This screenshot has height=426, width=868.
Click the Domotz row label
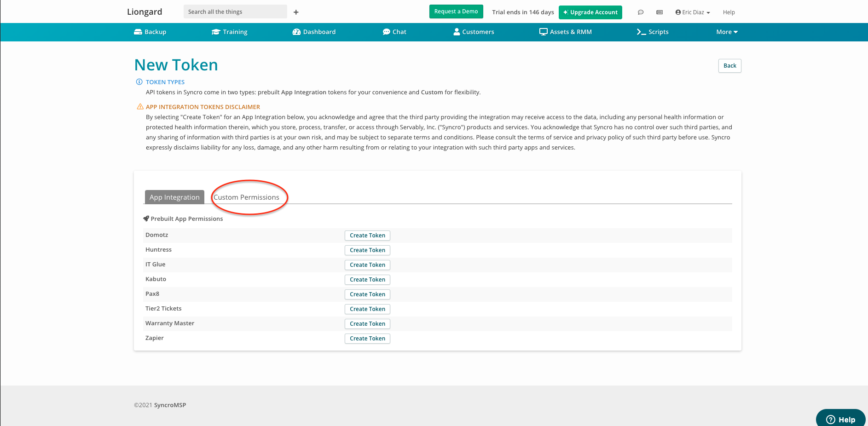[x=157, y=235]
